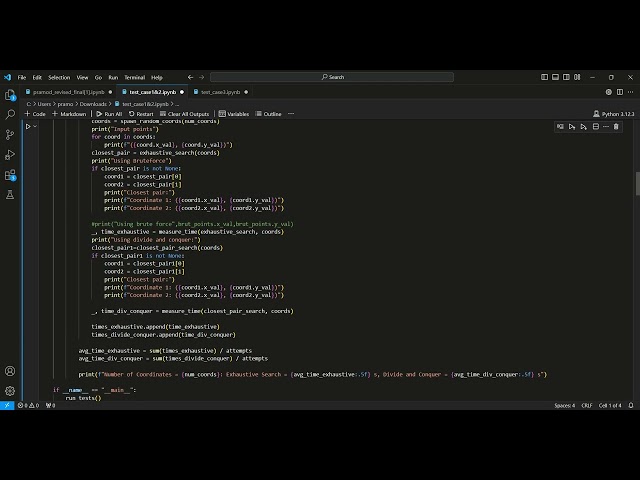Click ports indicator in status bar

51,405
